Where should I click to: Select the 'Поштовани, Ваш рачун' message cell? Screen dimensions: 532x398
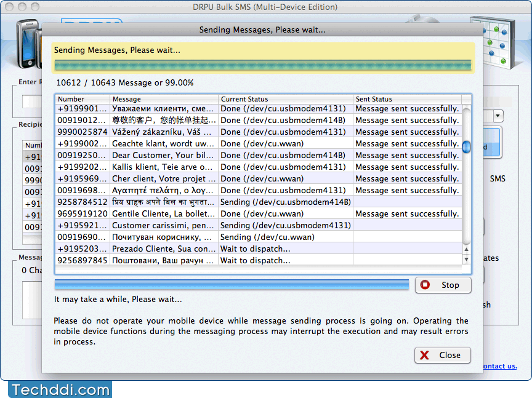pos(164,261)
